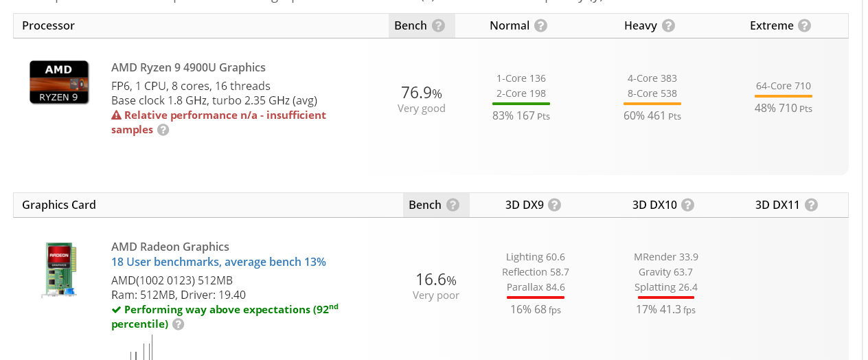Click help icon beside Heavy header
This screenshot has width=868, height=360.
(x=668, y=25)
